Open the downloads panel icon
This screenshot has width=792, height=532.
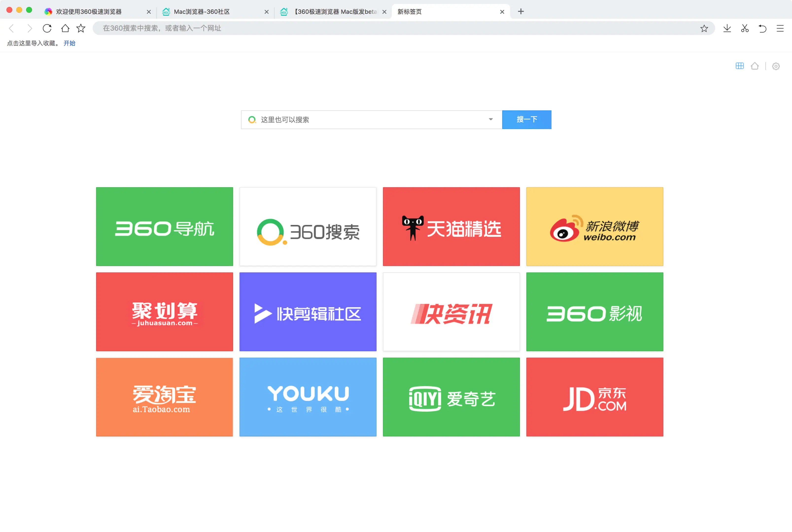(727, 29)
